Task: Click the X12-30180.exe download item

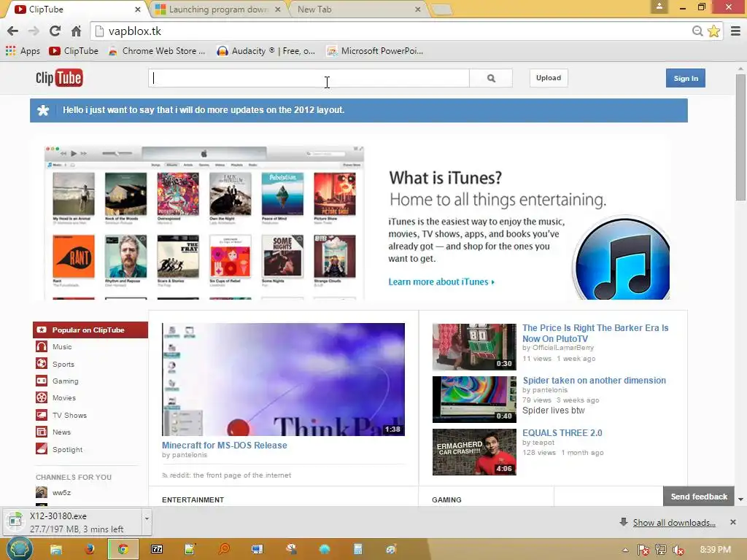Action: click(71, 522)
